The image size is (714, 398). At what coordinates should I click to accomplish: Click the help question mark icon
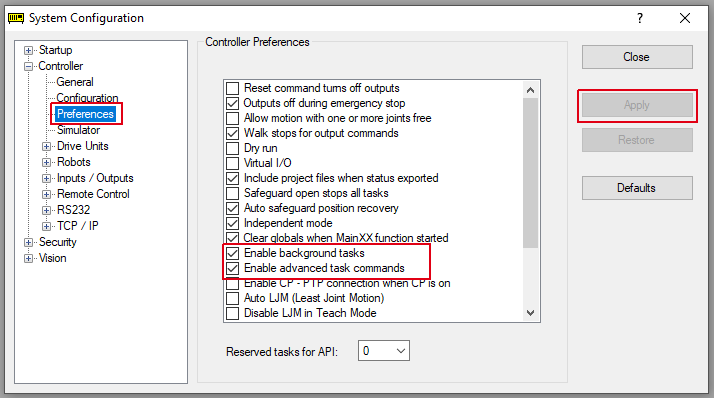coord(640,18)
